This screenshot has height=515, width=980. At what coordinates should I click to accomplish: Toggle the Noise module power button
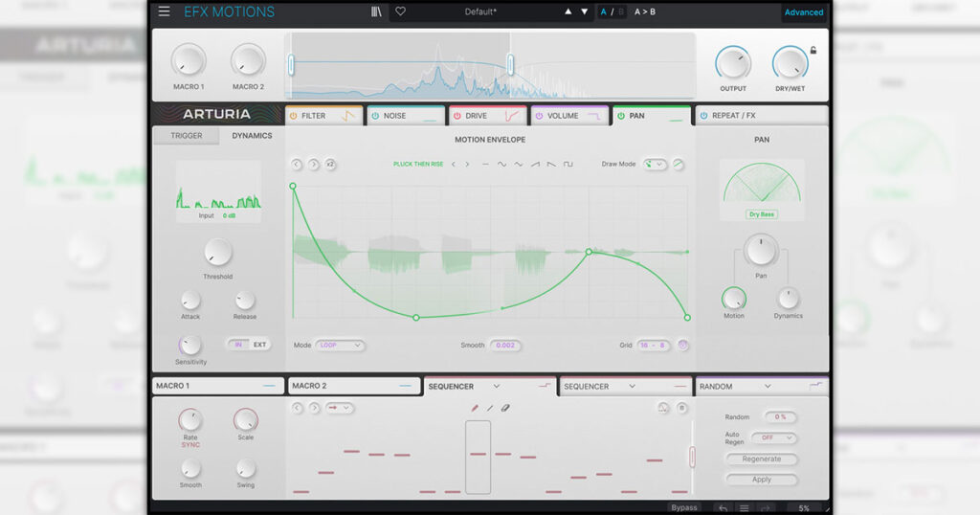pyautogui.click(x=375, y=116)
